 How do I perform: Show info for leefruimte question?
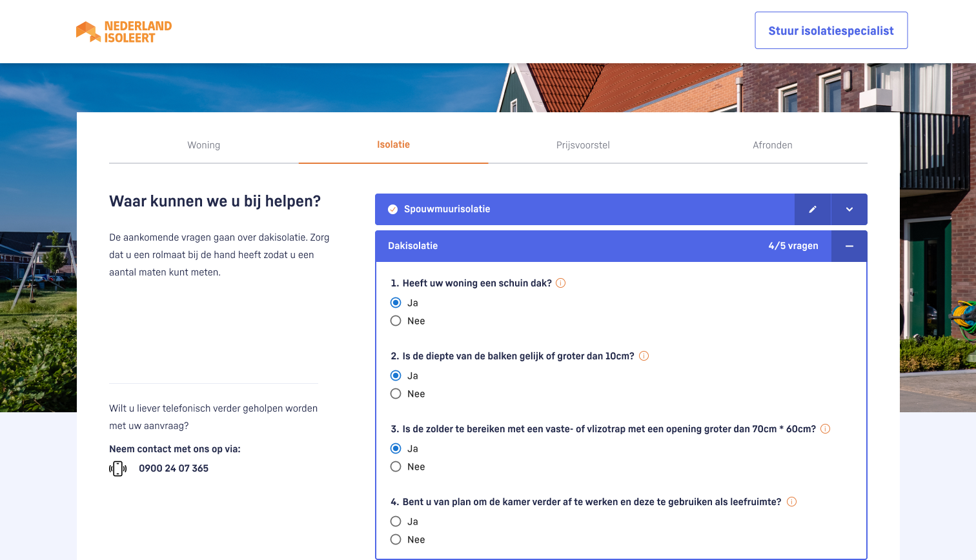click(791, 502)
